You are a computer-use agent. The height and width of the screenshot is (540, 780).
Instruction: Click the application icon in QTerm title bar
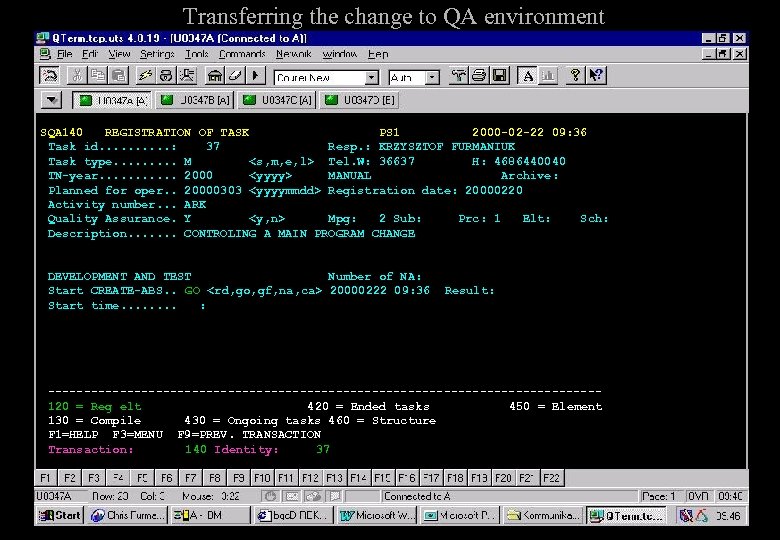43,38
